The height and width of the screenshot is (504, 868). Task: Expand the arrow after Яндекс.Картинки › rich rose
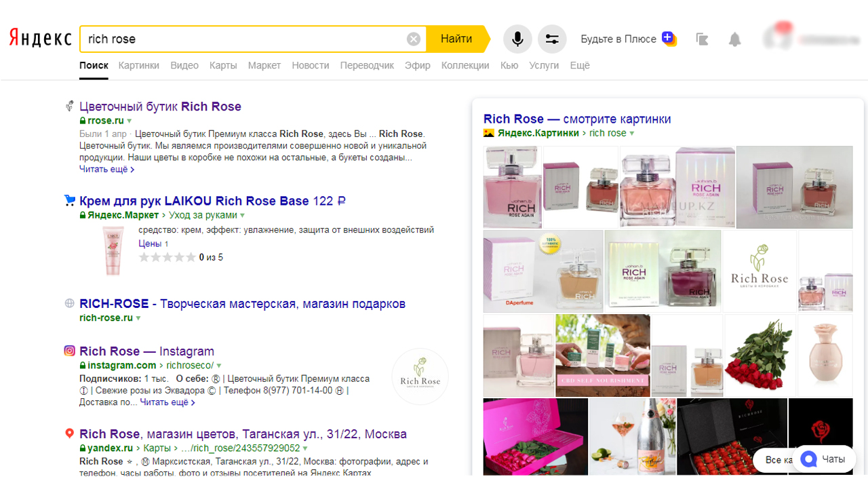coord(632,134)
